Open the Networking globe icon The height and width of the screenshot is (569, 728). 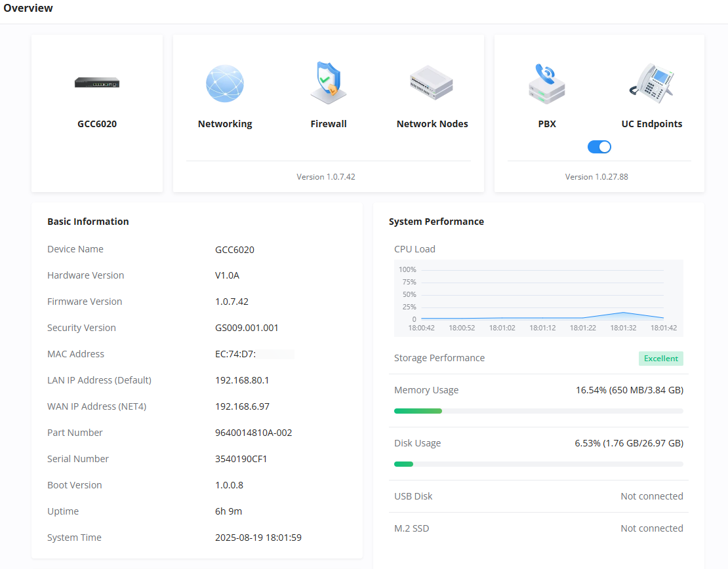click(x=225, y=83)
